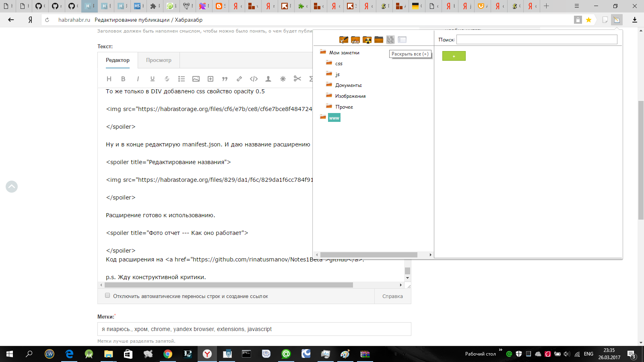This screenshot has width=644, height=362.
Task: Open the unordered list tool
Action: (182, 79)
